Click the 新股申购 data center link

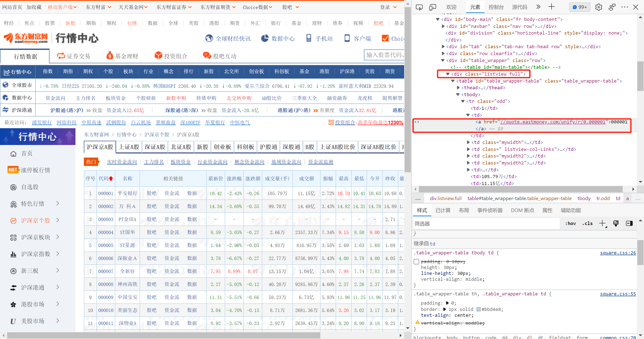[x=176, y=98]
